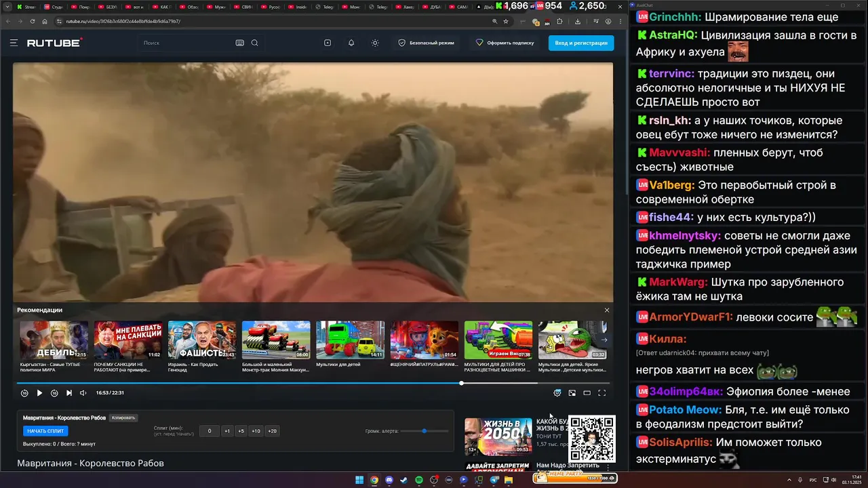Click Оформить подписку button
The image size is (868, 488).
tap(505, 43)
